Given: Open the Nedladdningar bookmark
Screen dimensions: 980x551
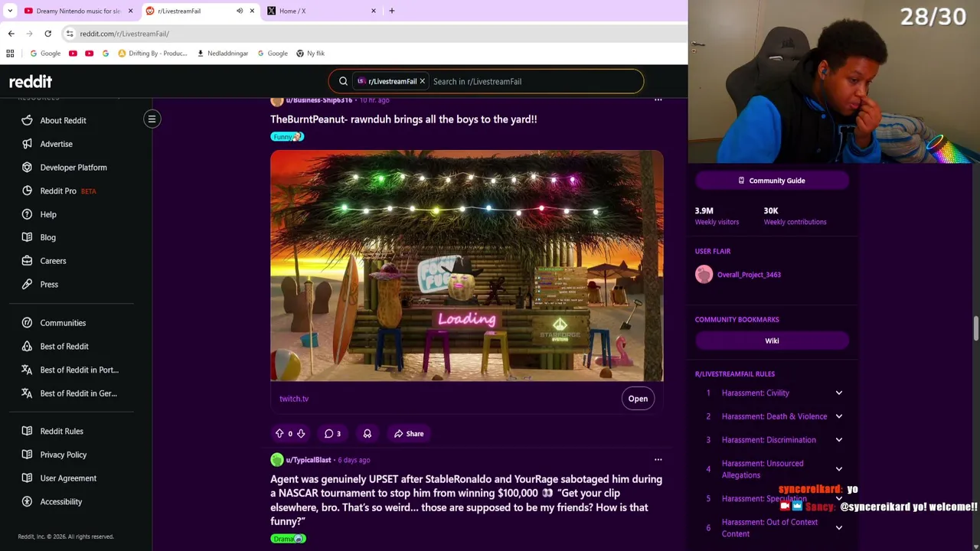Looking at the screenshot, I should point(223,54).
